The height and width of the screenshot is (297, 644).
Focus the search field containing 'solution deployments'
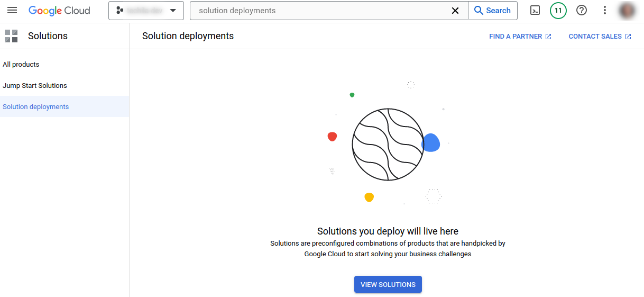tap(323, 11)
